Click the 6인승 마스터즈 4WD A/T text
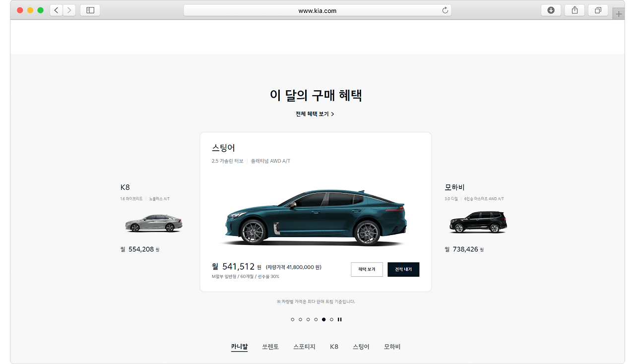 pyautogui.click(x=484, y=199)
